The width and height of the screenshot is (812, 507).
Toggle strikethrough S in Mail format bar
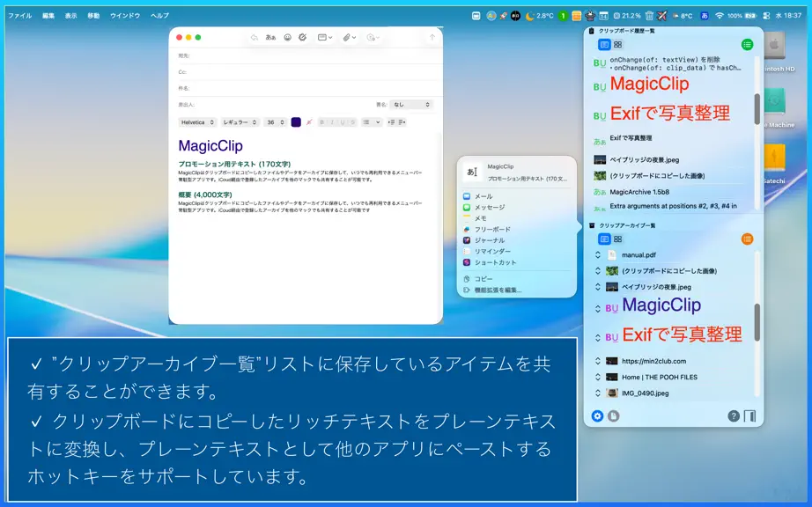(x=352, y=122)
